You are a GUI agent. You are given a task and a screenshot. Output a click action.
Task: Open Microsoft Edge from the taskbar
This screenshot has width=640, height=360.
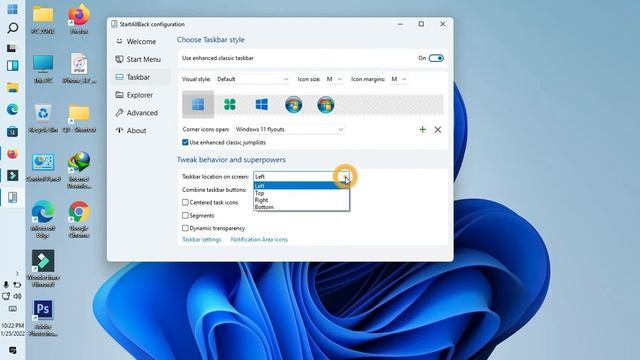click(x=12, y=109)
